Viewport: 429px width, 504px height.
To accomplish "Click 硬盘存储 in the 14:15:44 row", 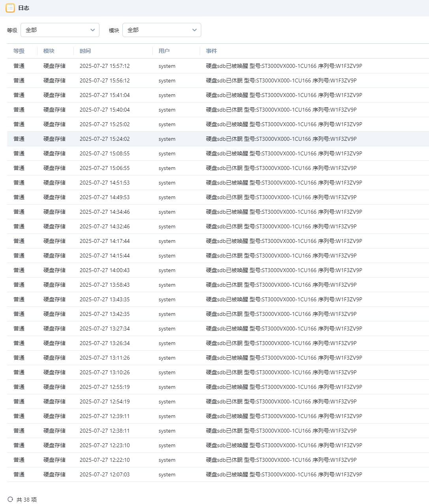I will (x=54, y=256).
